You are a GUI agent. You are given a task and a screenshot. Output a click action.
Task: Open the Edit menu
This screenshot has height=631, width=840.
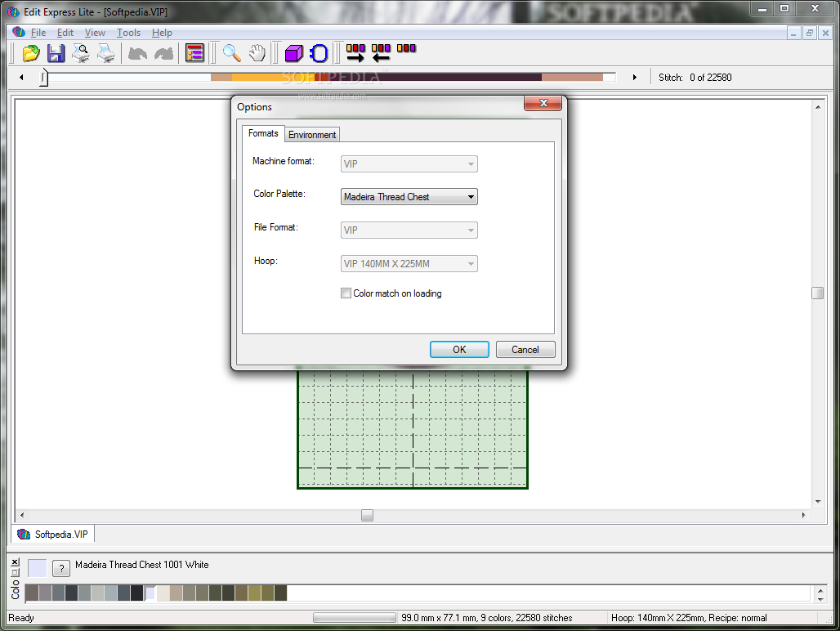click(65, 33)
